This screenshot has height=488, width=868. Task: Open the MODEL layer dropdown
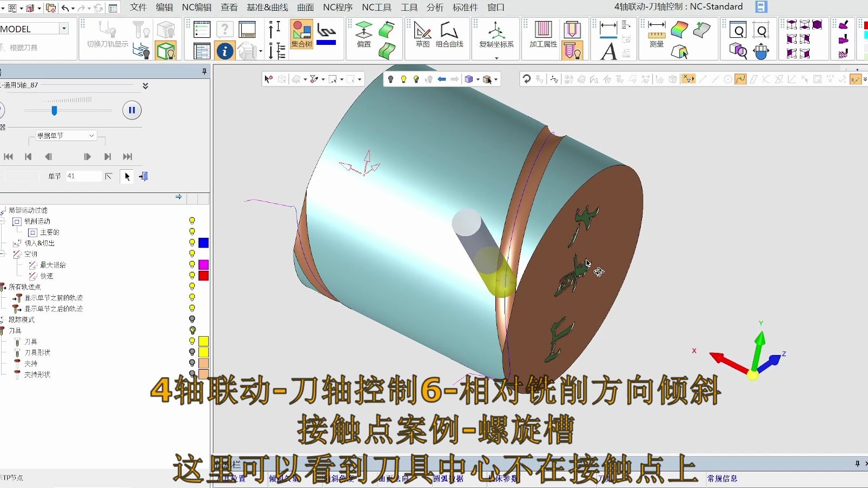pos(63,28)
